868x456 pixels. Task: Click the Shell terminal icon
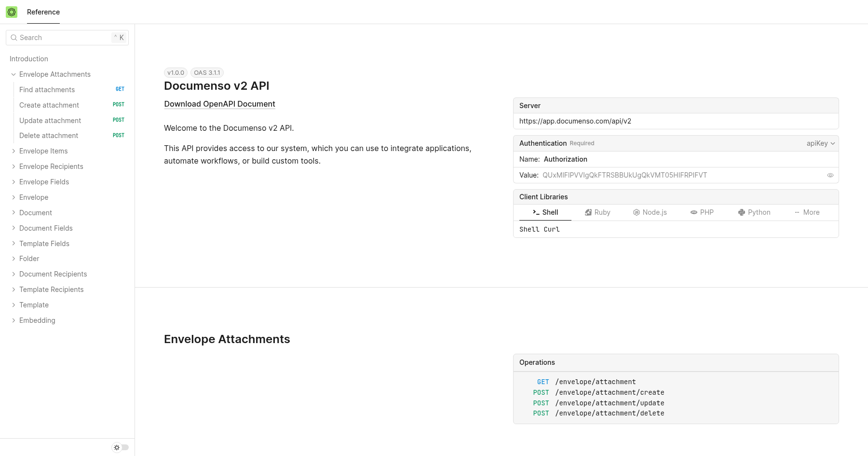point(536,212)
